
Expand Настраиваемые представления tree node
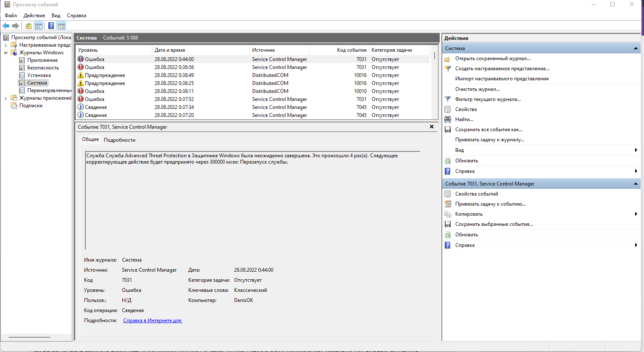point(5,45)
